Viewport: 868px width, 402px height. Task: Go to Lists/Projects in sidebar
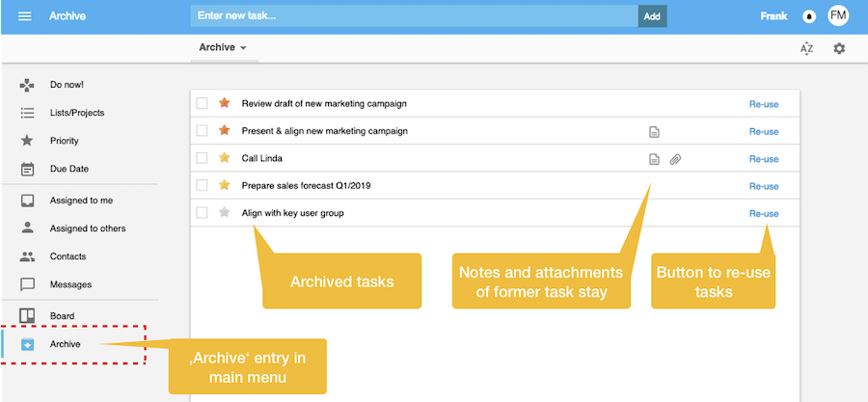click(76, 113)
